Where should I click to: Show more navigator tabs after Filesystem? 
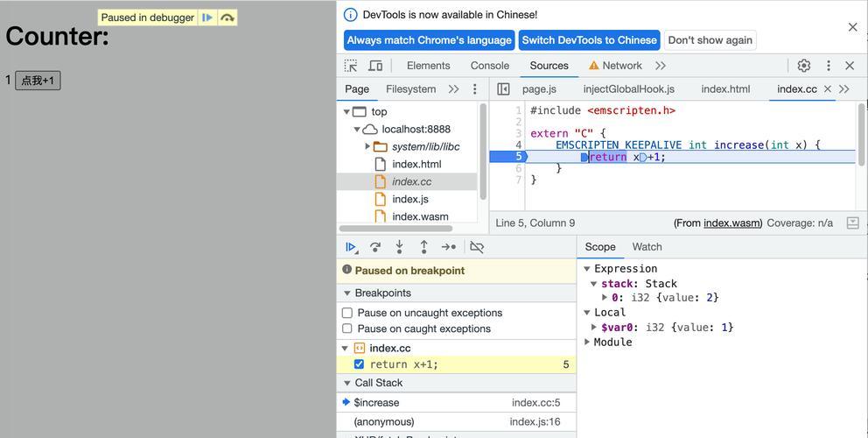tap(453, 89)
